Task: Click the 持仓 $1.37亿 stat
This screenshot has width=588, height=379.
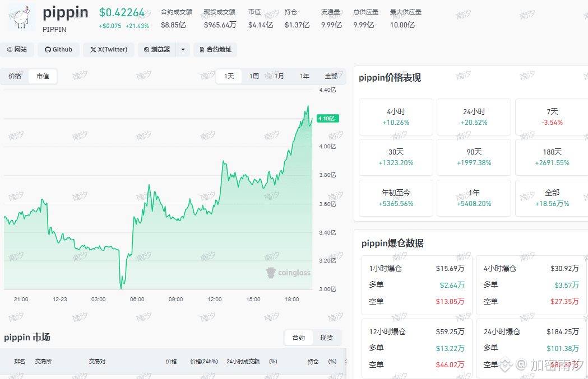Action: 297,18
